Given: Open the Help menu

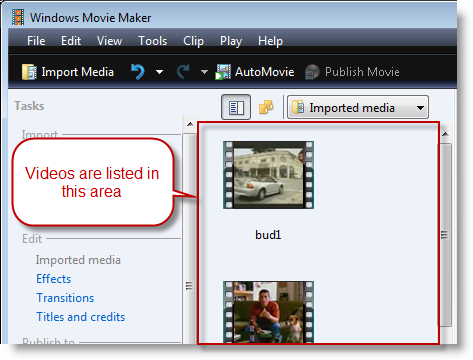Looking at the screenshot, I should point(270,41).
